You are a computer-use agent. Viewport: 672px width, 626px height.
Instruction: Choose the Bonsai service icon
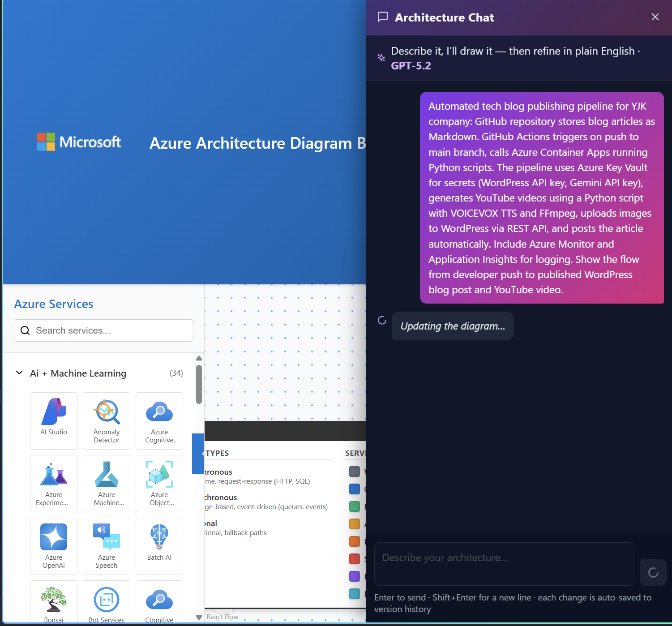pyautogui.click(x=54, y=602)
